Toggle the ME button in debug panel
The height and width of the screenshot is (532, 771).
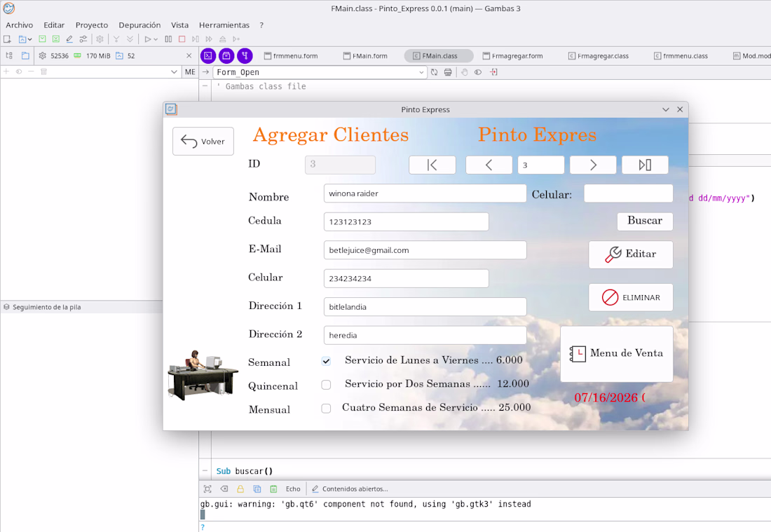tap(190, 71)
